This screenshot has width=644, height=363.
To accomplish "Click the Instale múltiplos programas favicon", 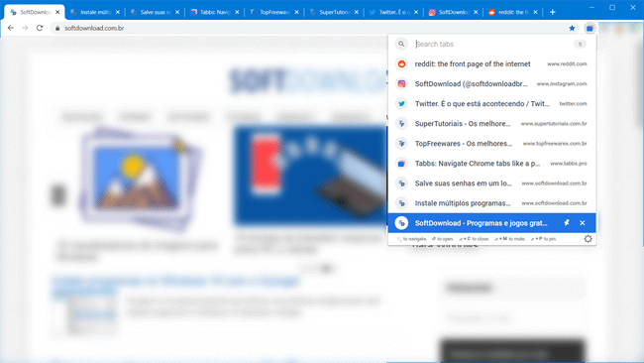I will pos(401,203).
